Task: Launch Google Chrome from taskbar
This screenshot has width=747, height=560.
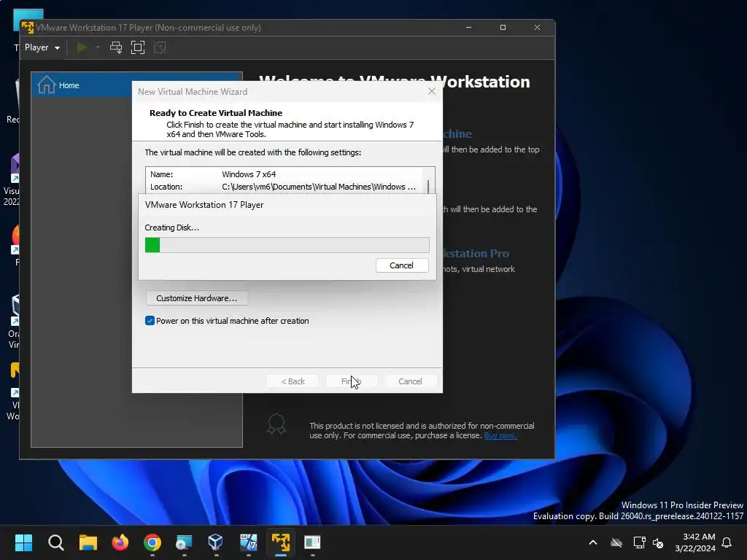Action: coord(152,542)
